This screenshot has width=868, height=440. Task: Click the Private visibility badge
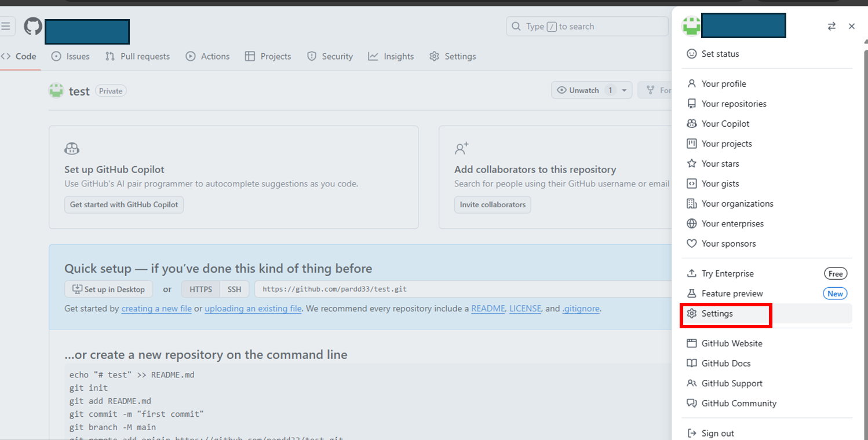click(x=111, y=91)
